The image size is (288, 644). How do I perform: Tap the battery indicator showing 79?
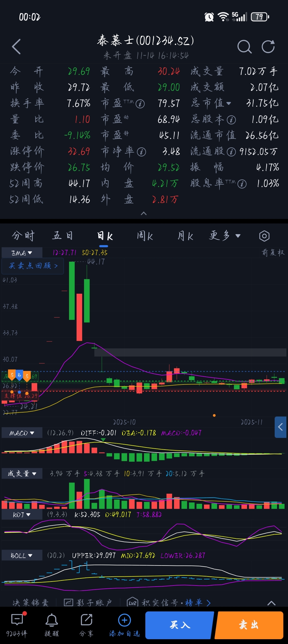(260, 17)
